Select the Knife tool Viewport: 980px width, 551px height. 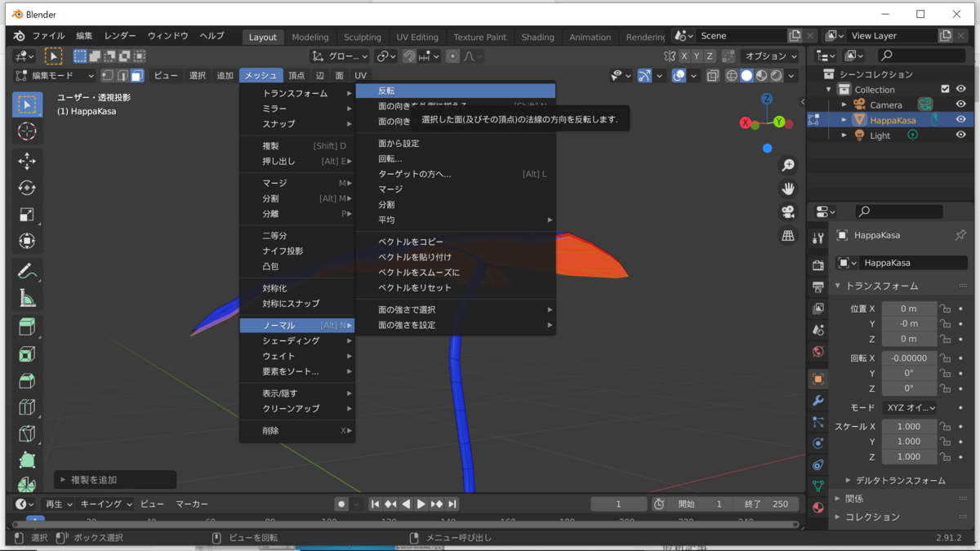pos(27,433)
